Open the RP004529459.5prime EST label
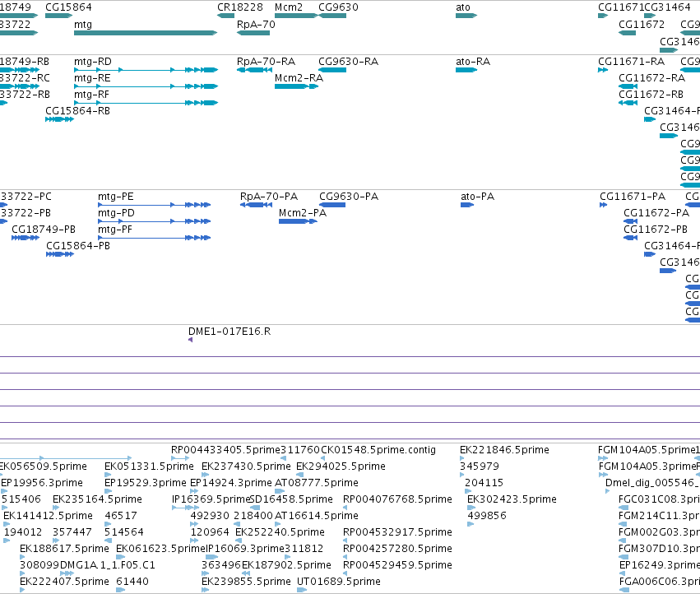The width and height of the screenshot is (700, 594). 397,565
